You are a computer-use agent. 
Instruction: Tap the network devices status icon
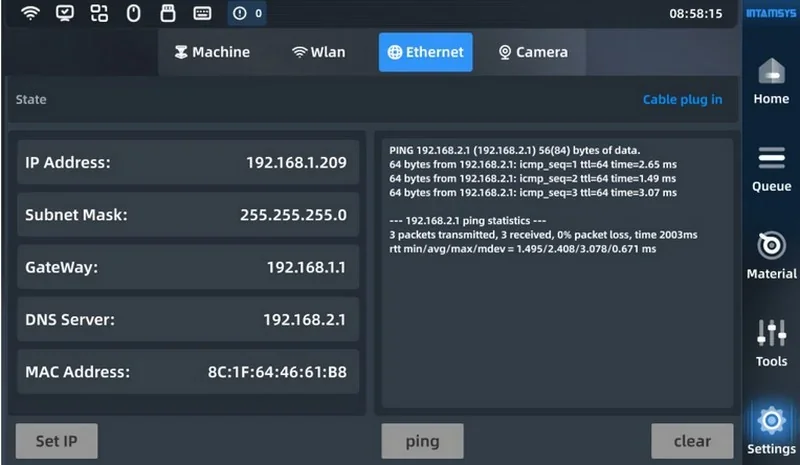coord(99,13)
